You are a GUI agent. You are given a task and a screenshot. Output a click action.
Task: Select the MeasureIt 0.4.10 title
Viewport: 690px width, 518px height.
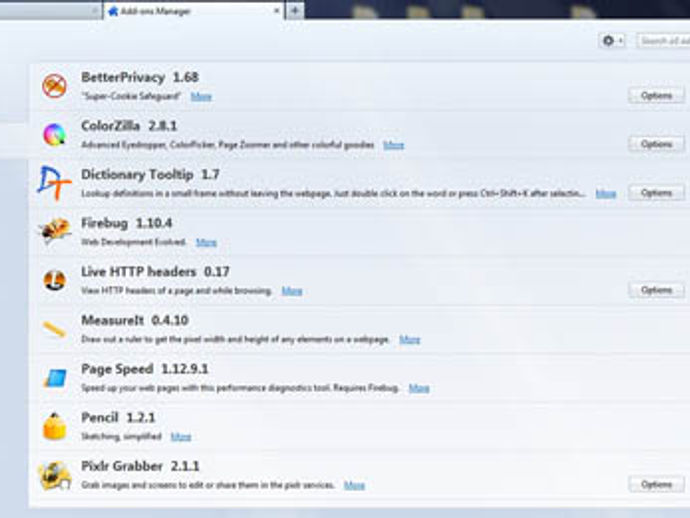click(135, 320)
